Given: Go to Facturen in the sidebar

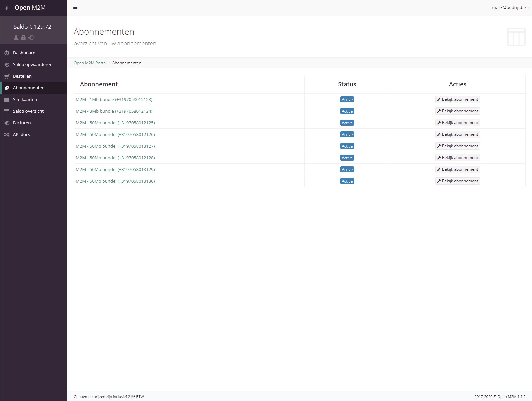Looking at the screenshot, I should (22, 123).
